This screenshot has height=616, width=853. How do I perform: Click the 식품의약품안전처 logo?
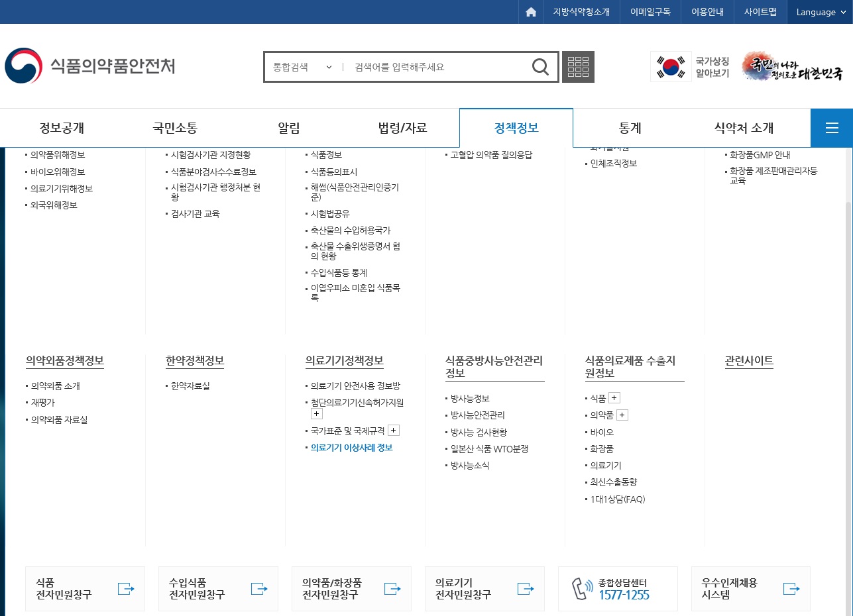(90, 66)
